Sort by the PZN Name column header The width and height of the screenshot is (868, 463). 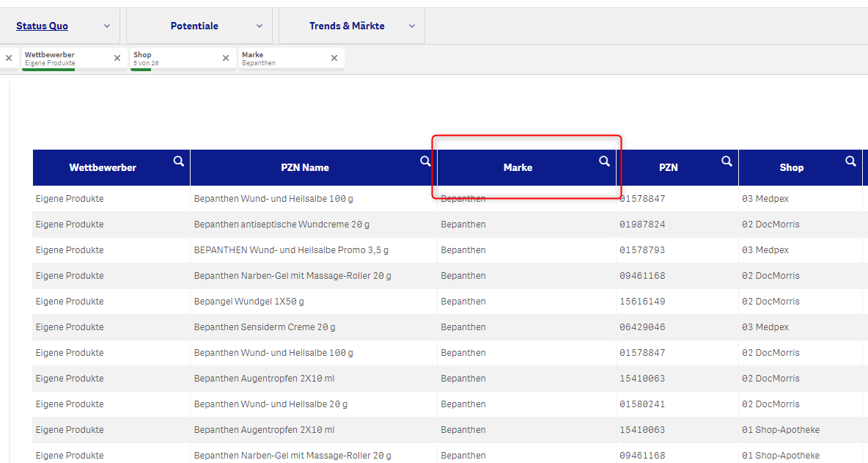[305, 168]
